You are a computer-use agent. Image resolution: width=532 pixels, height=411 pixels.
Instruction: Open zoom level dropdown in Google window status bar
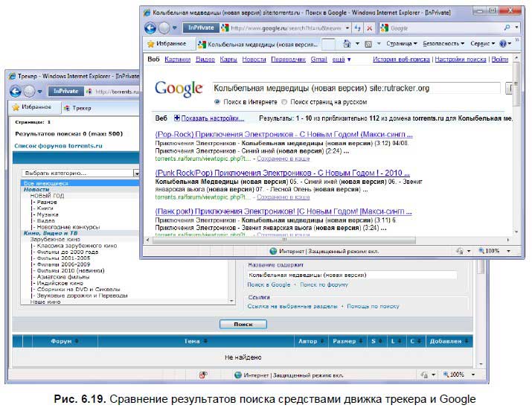[508, 251]
